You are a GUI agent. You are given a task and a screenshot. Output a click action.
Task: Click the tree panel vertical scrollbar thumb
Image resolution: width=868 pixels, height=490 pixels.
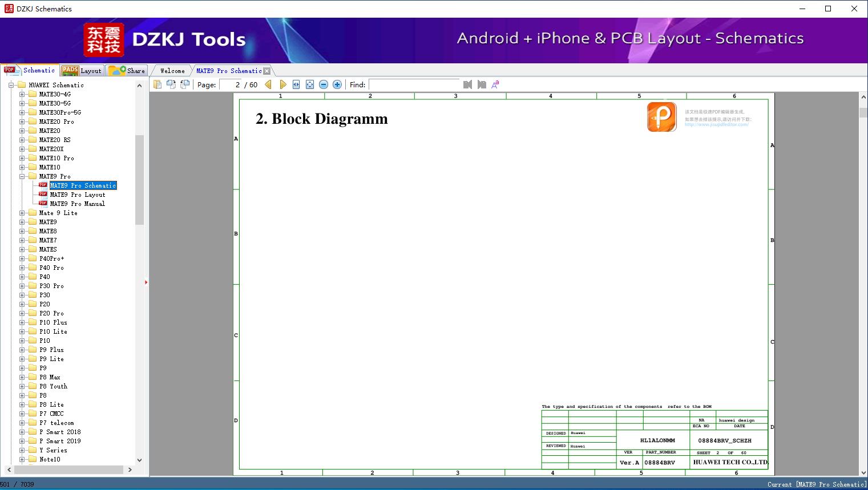click(x=140, y=180)
